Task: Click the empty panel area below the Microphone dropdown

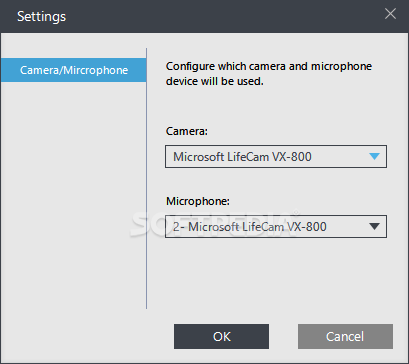Action: [x=276, y=277]
